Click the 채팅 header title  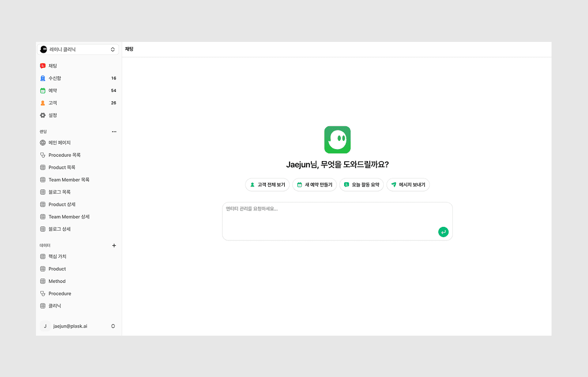[x=130, y=49]
